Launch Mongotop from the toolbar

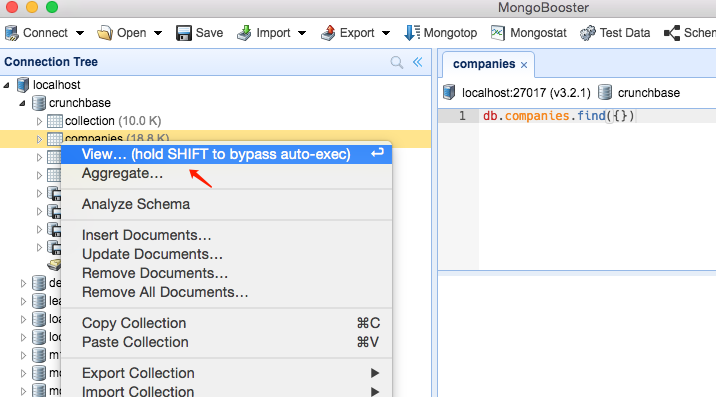coord(441,33)
